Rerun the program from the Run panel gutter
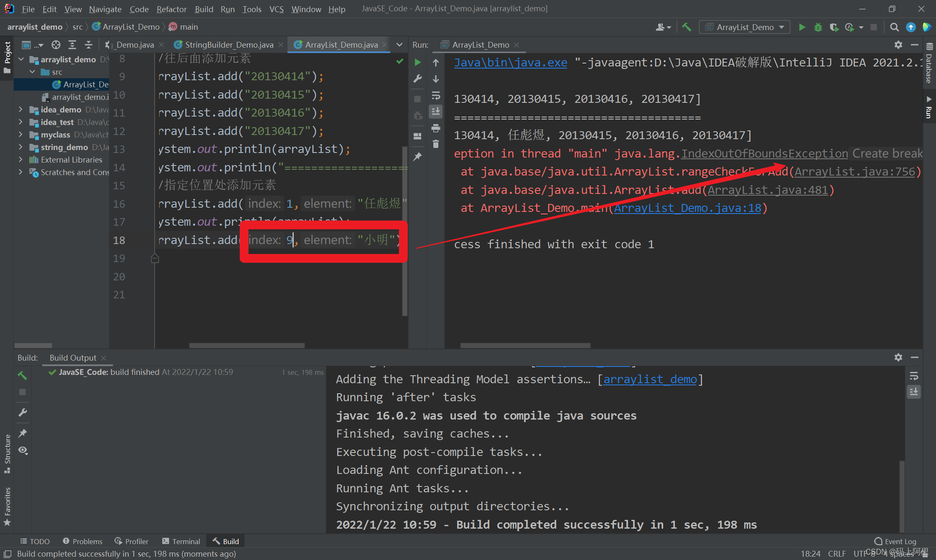936x560 pixels. (x=417, y=62)
